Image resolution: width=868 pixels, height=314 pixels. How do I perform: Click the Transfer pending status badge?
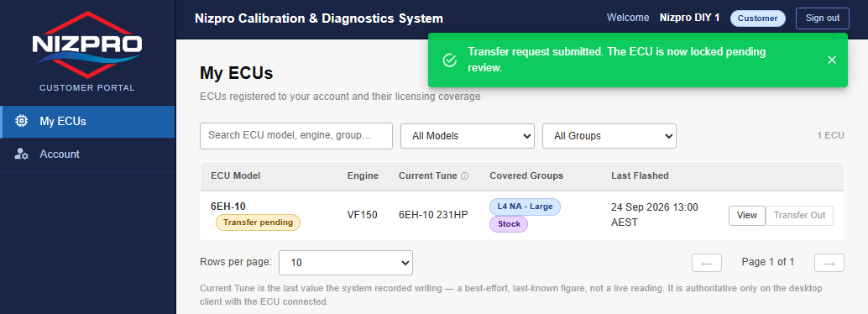coord(258,222)
